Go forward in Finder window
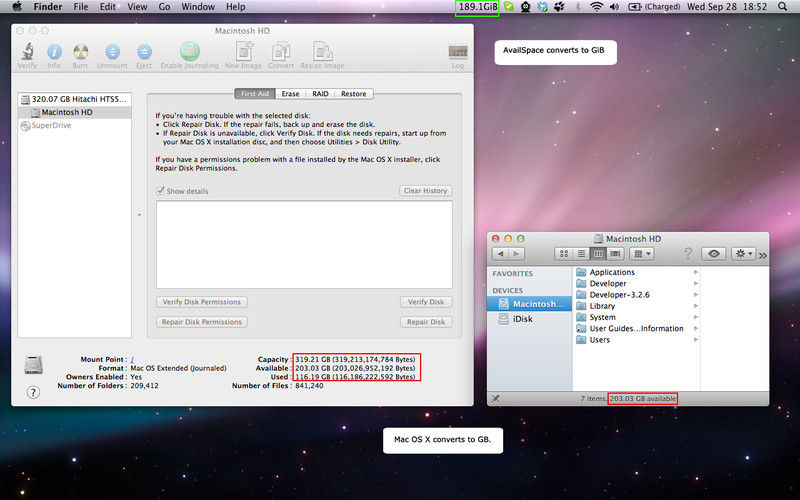800x500 pixels. point(516,254)
